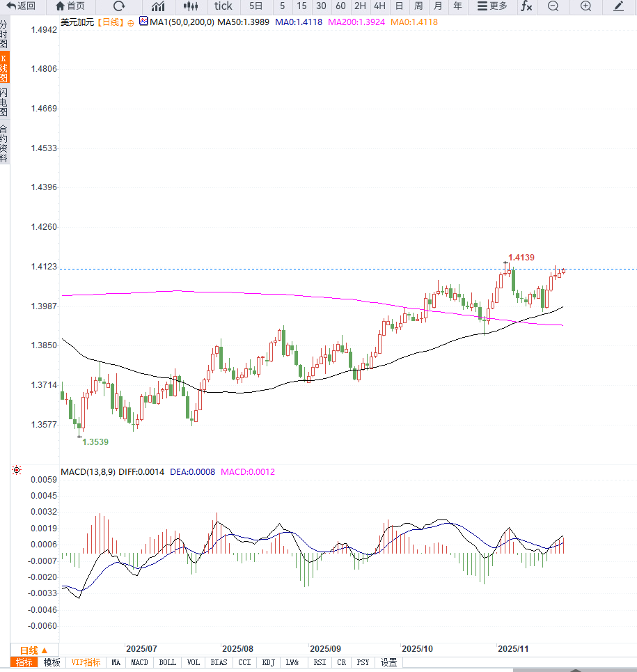Go back using the 返回 button
The width and height of the screenshot is (637, 672).
(x=21, y=6)
